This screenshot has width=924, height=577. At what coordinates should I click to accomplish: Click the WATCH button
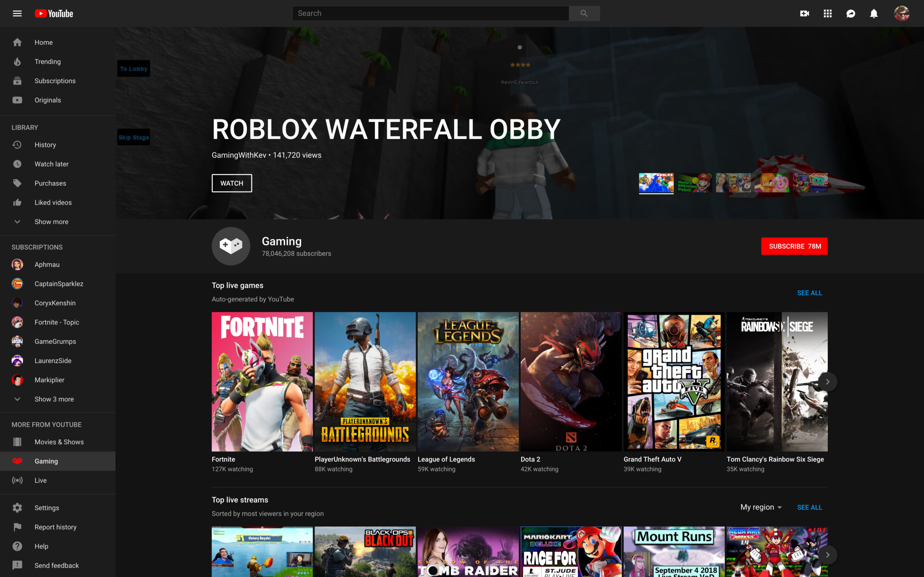[x=232, y=183]
